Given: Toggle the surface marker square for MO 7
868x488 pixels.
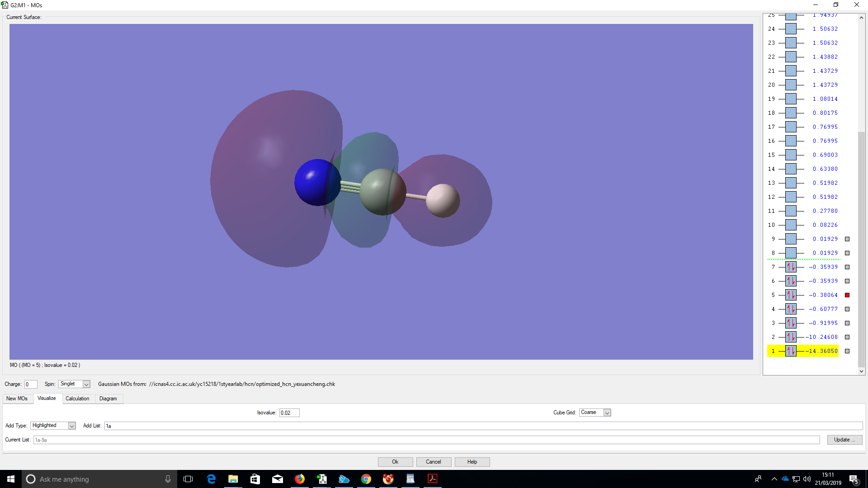Looking at the screenshot, I should coord(847,267).
